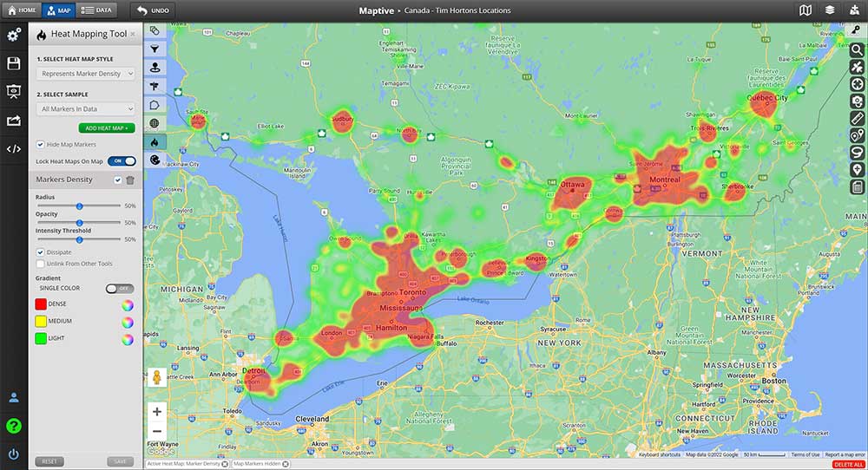Click the red Delete All button

pos(849,465)
